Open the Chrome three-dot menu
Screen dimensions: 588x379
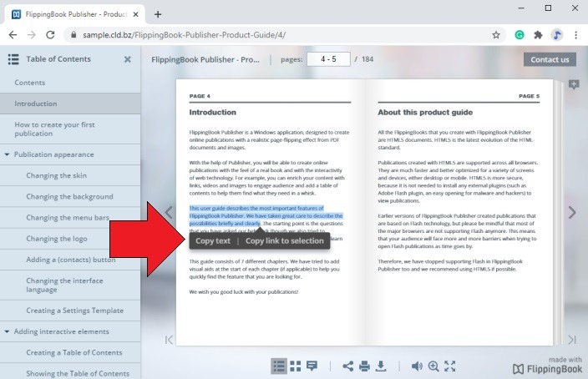575,35
